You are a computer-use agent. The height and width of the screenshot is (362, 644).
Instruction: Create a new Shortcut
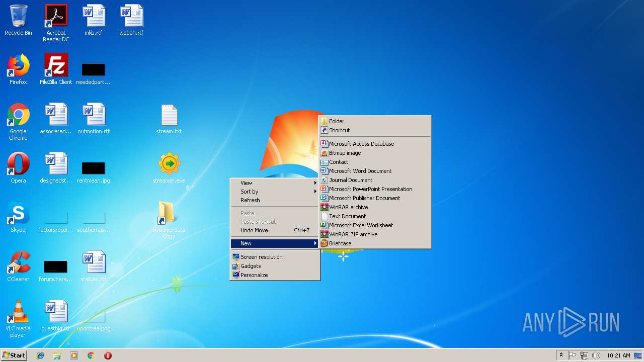coord(375,130)
